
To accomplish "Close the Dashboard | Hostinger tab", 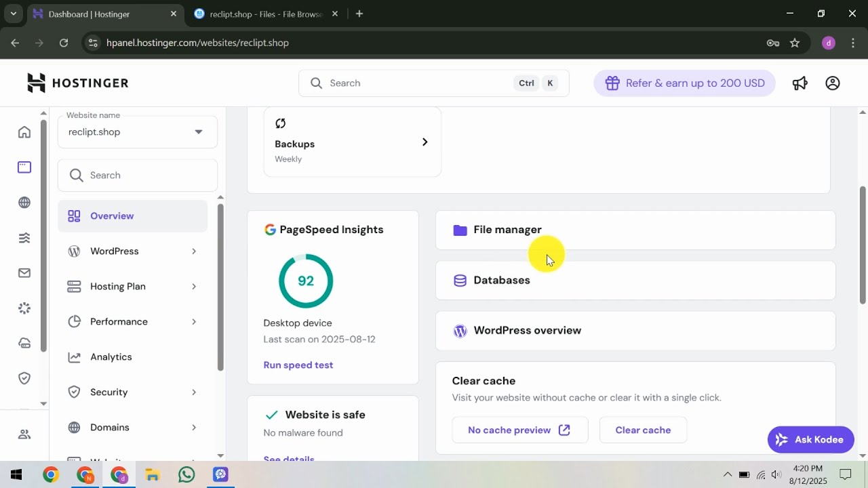I will click(174, 14).
